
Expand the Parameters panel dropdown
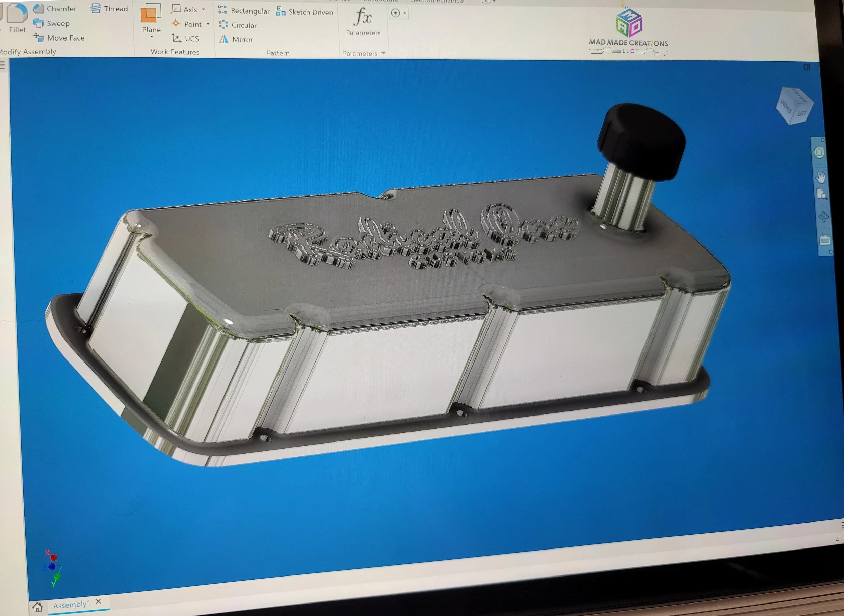point(384,53)
